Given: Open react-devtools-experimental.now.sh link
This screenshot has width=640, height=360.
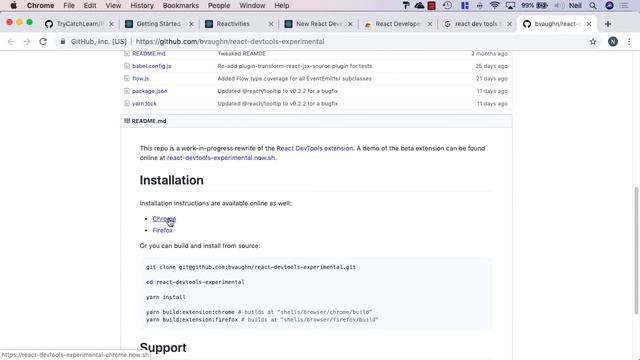Looking at the screenshot, I should (221, 158).
